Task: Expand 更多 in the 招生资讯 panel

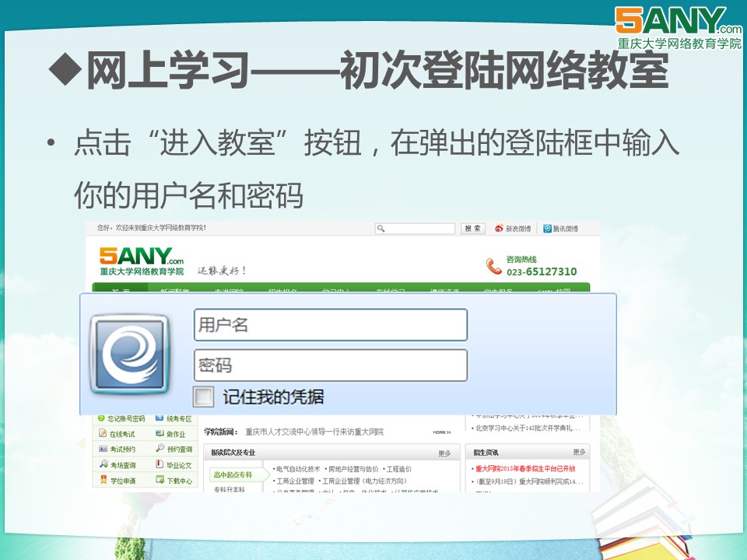Action: [579, 452]
